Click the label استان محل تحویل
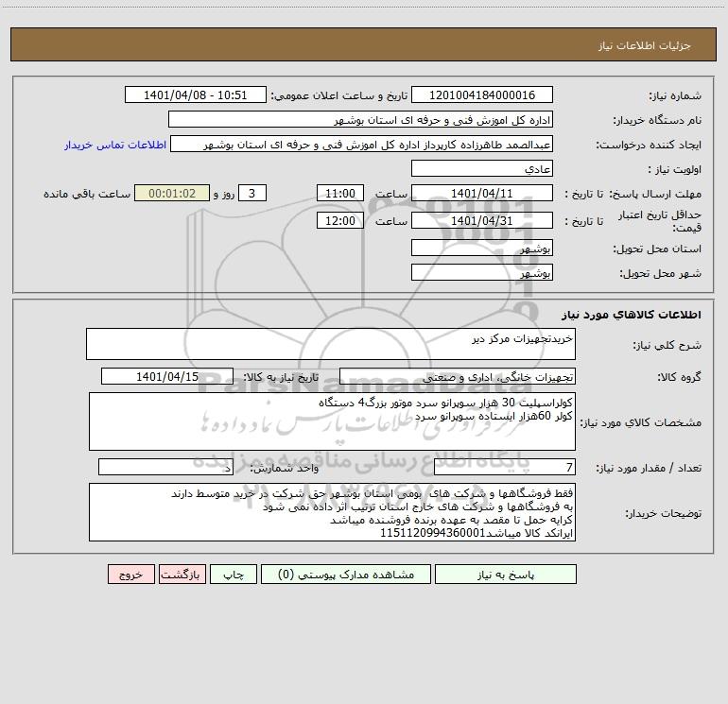 pos(657,249)
